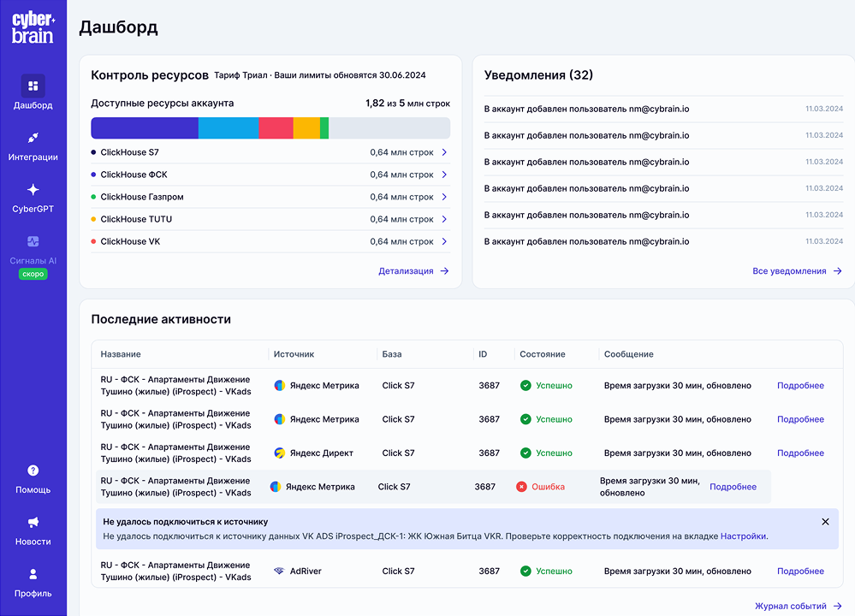Click Настройки link in error message

[x=743, y=536]
